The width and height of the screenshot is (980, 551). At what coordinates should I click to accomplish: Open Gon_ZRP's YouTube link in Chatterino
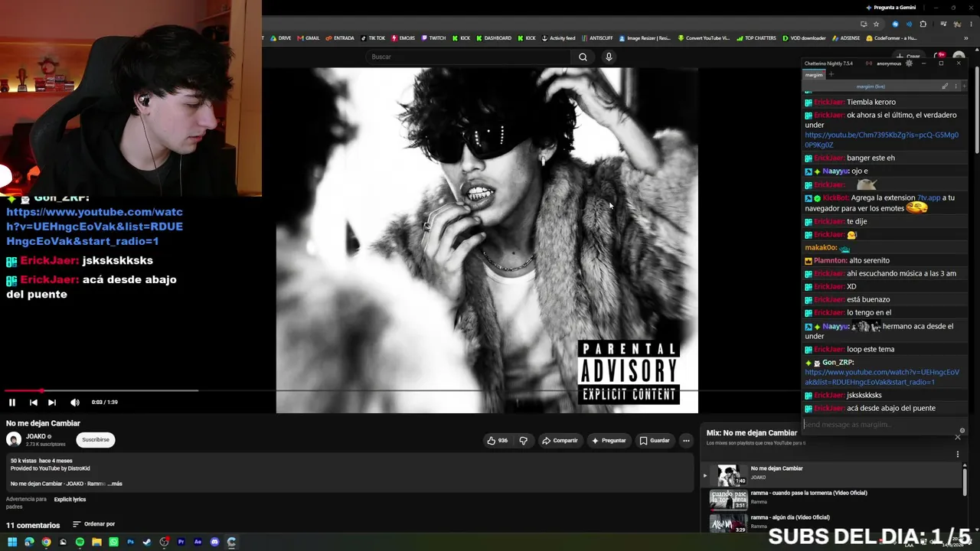882,377
